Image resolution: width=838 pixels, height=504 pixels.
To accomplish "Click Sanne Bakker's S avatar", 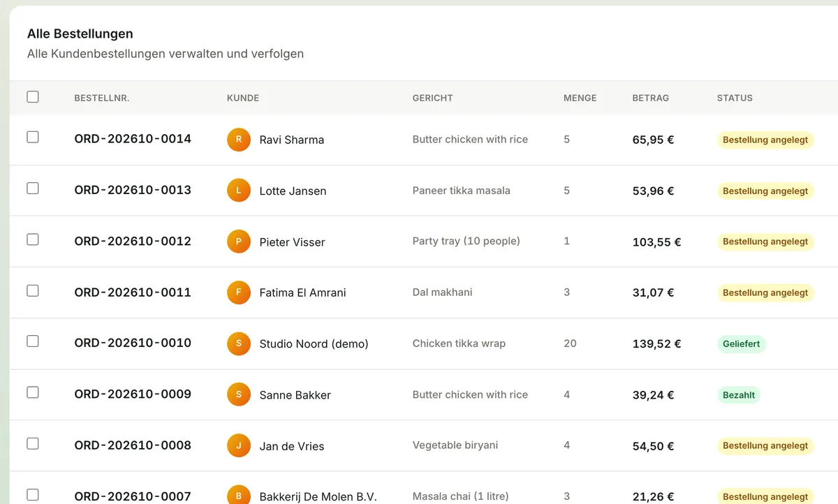I will tap(239, 394).
